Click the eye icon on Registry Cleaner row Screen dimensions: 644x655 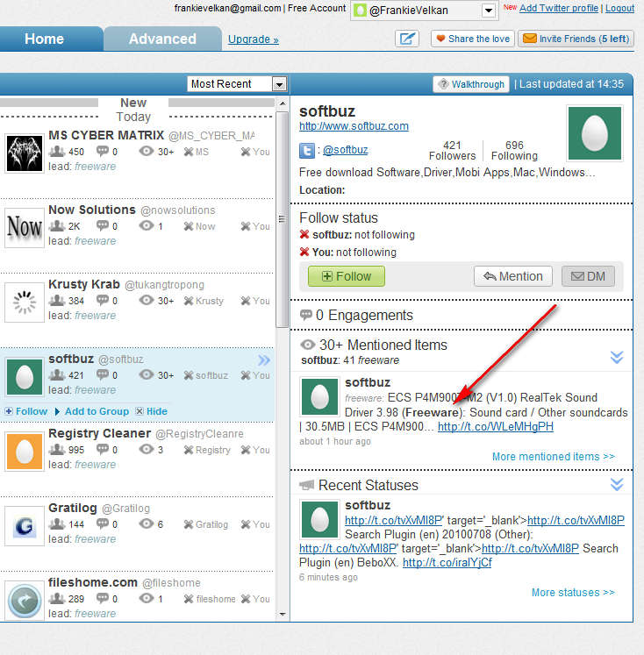coord(147,449)
